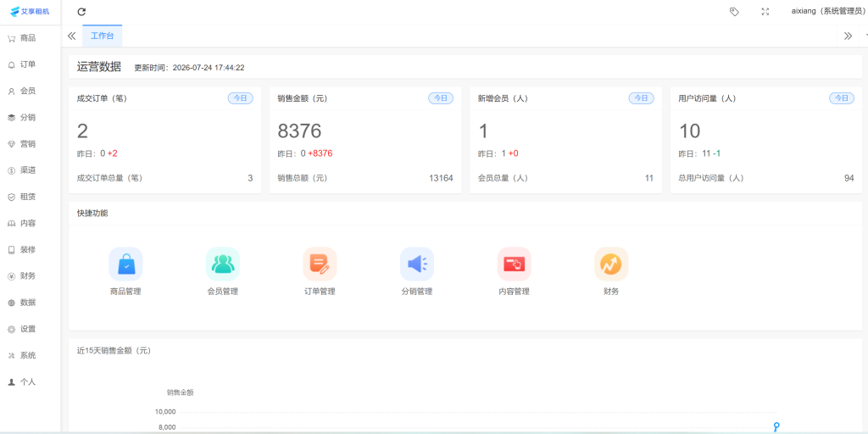Open the 租赁 sidebar menu
The height and width of the screenshot is (434, 868).
[x=30, y=197]
